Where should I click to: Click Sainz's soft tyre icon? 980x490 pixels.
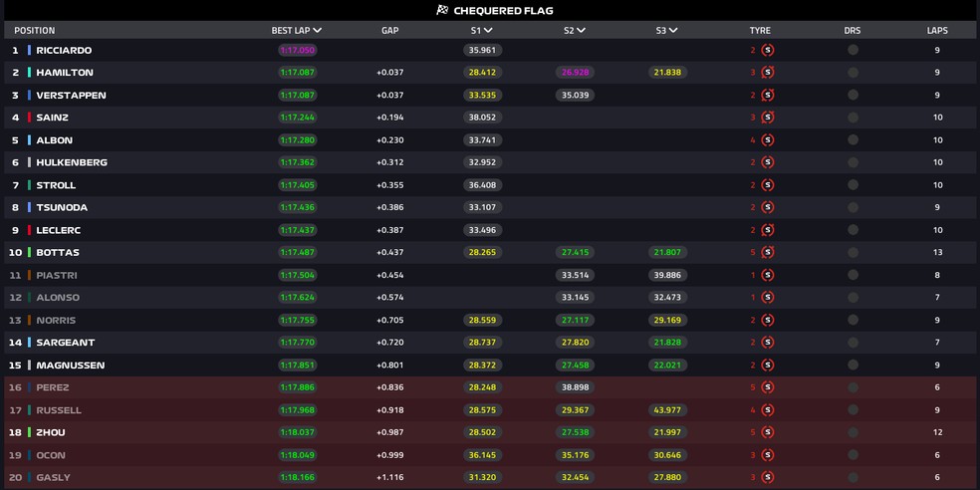point(768,118)
